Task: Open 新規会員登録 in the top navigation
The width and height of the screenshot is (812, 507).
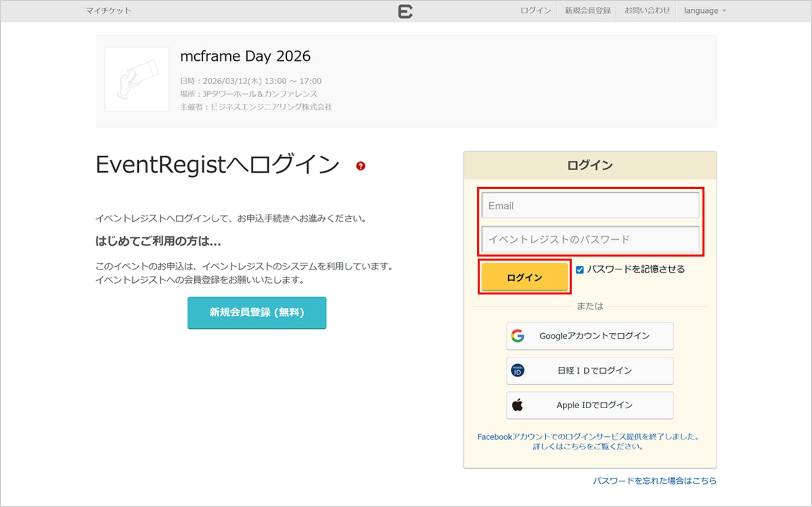Action: (588, 11)
